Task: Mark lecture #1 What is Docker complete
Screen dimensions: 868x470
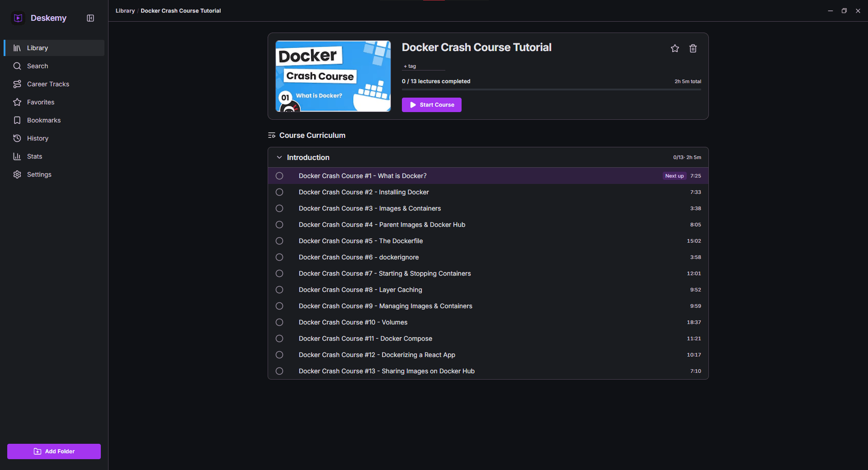Action: (x=279, y=176)
